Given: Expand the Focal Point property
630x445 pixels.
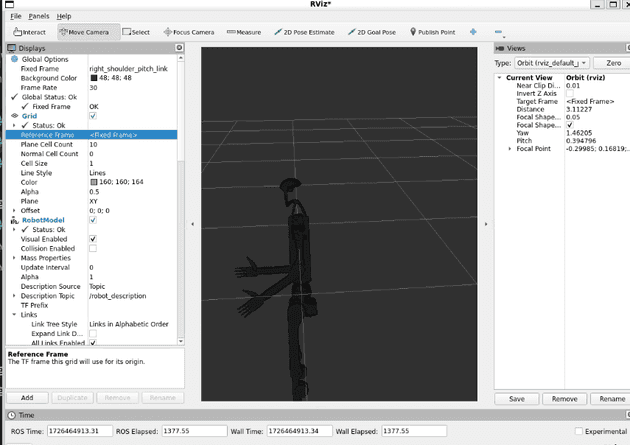Looking at the screenshot, I should (510, 149).
